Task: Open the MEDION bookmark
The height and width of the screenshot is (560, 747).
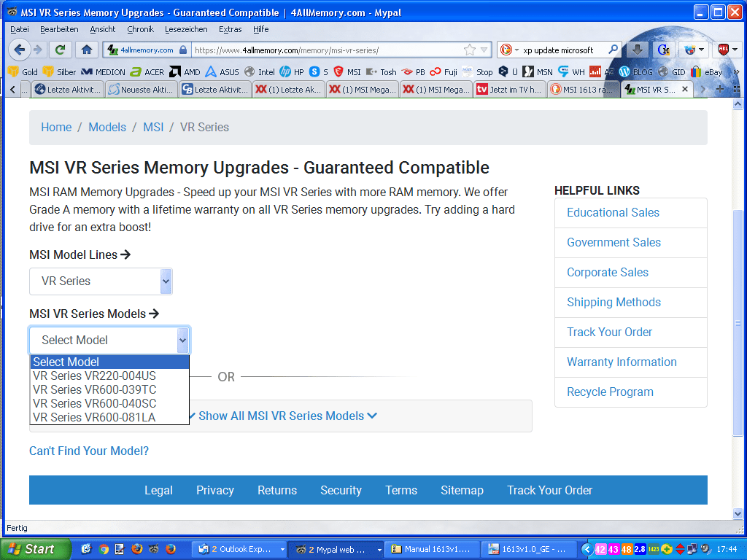Action: pos(103,72)
